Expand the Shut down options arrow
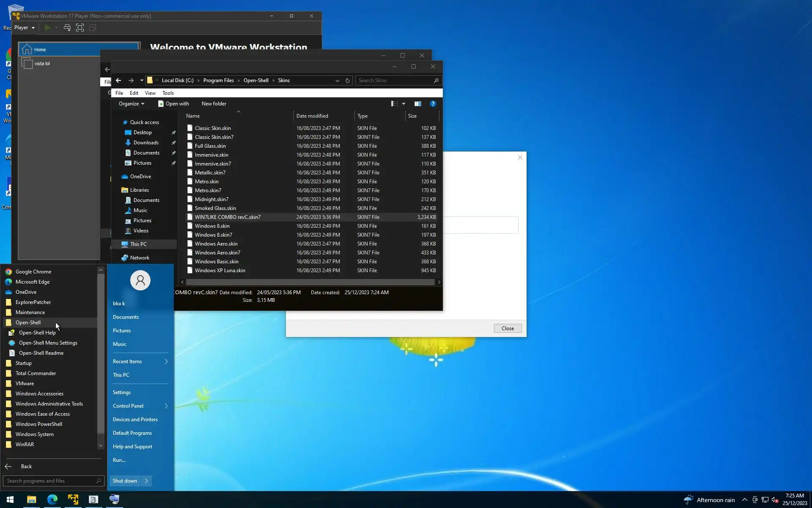This screenshot has width=812, height=508. (x=146, y=481)
